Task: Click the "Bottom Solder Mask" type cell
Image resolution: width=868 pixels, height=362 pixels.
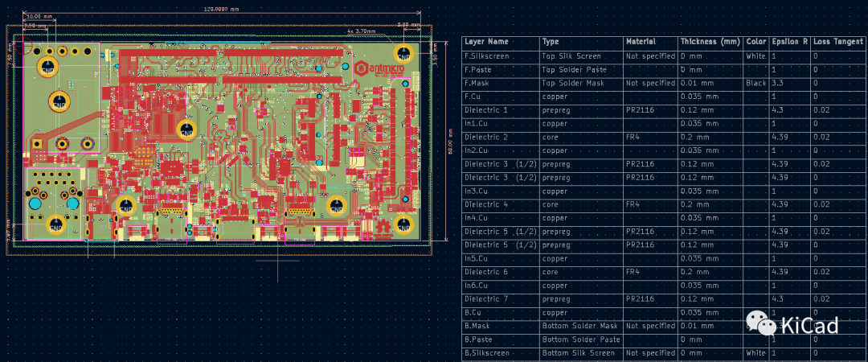Action: pos(582,326)
